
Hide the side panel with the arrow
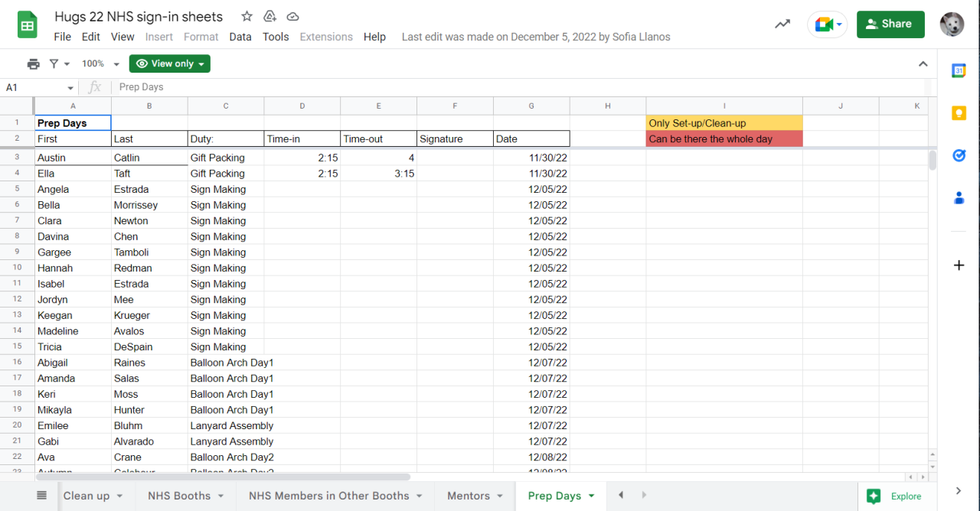point(959,490)
